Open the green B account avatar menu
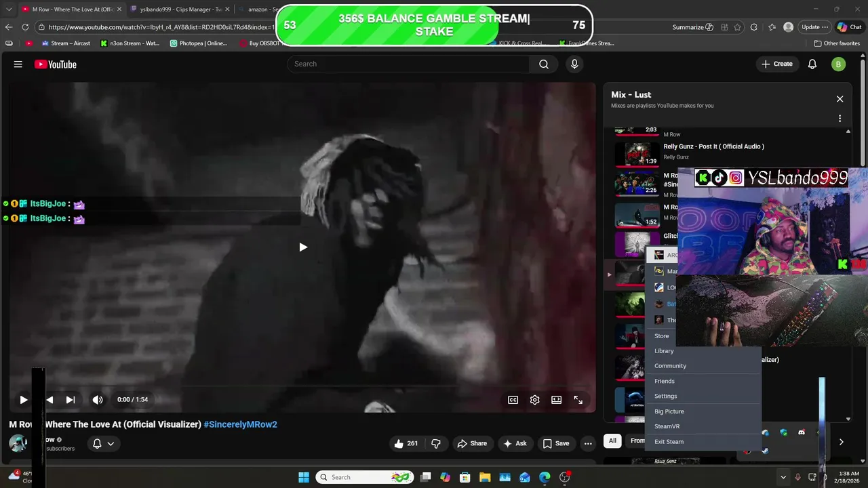 (x=838, y=64)
